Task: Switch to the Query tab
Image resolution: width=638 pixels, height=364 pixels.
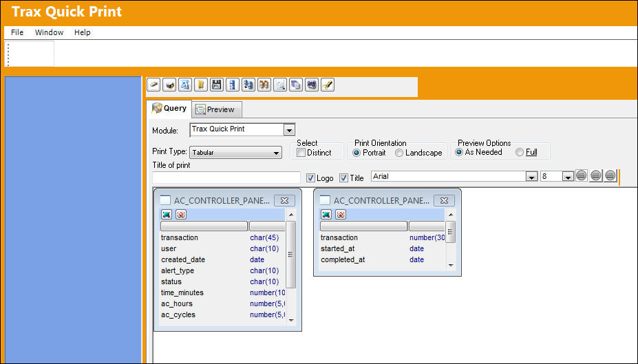Action: click(169, 109)
